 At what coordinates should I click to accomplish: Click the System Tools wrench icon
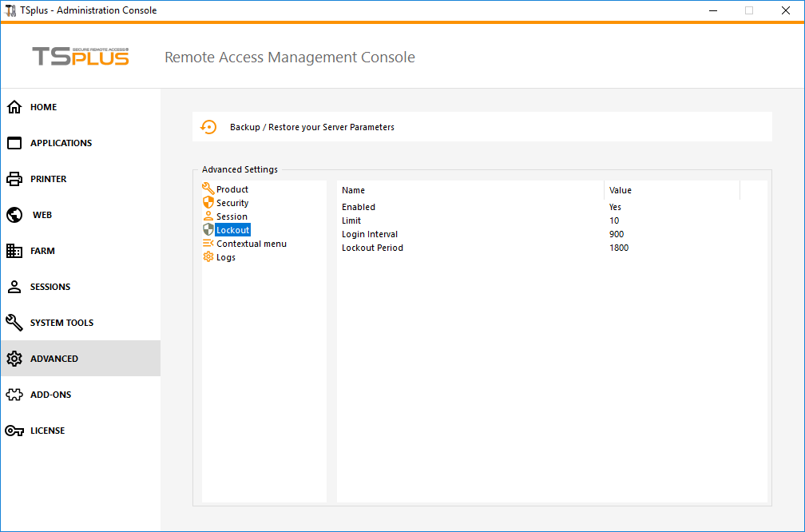click(x=14, y=323)
